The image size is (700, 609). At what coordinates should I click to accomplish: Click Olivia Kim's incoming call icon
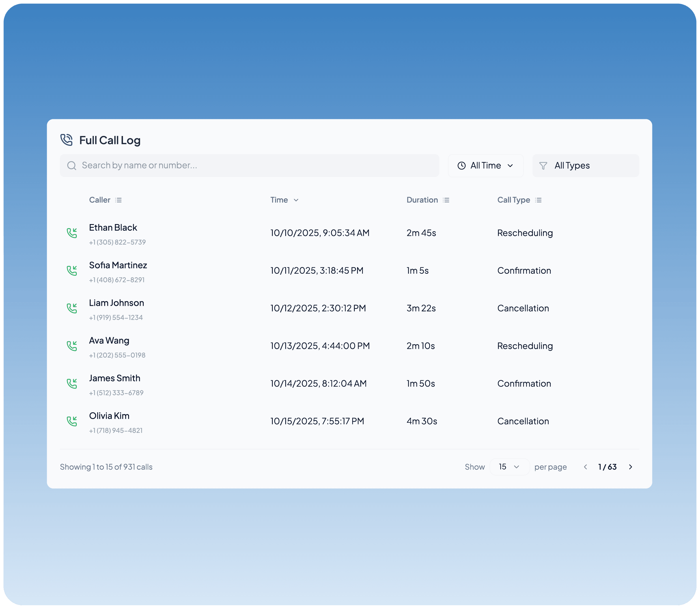click(72, 421)
